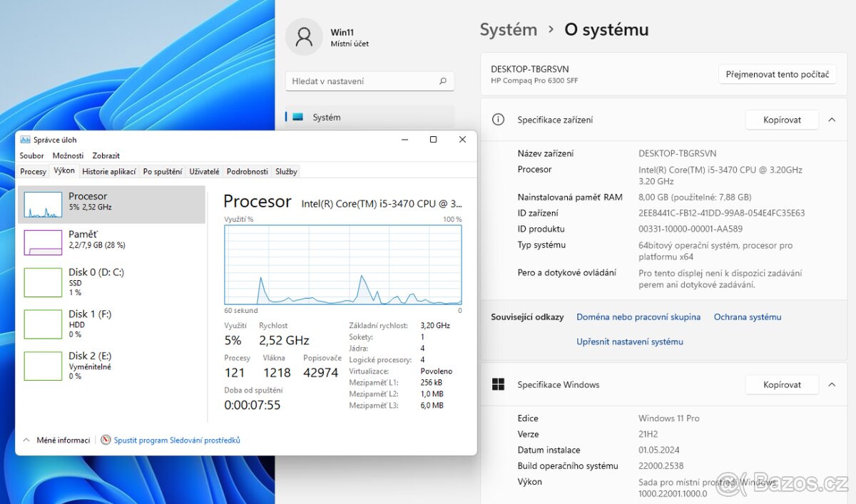Click the info icon beside Specifikace zařízení

point(499,120)
